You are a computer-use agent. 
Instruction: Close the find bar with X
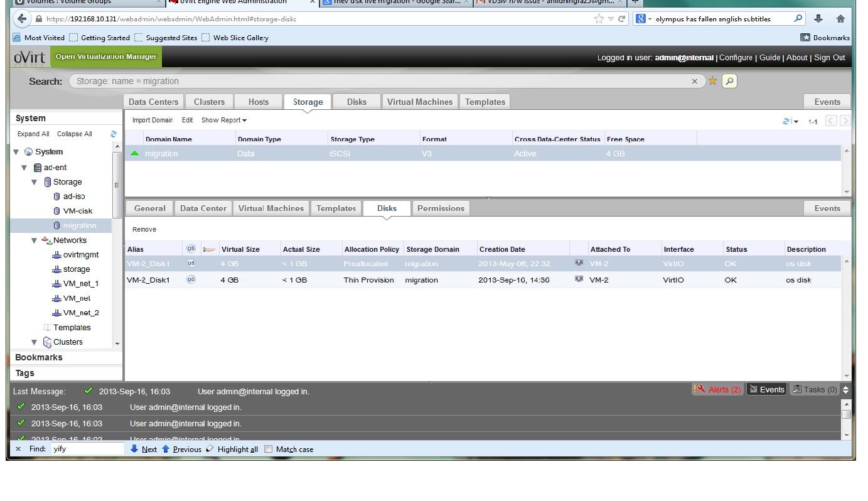[x=18, y=449]
